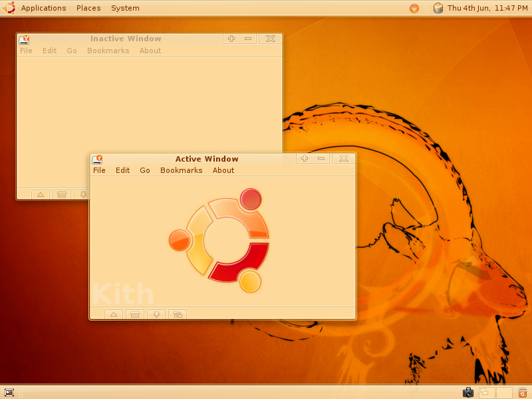Minimize the Active Window with minus button
Viewport: 532px width, 399px height.
pyautogui.click(x=321, y=158)
